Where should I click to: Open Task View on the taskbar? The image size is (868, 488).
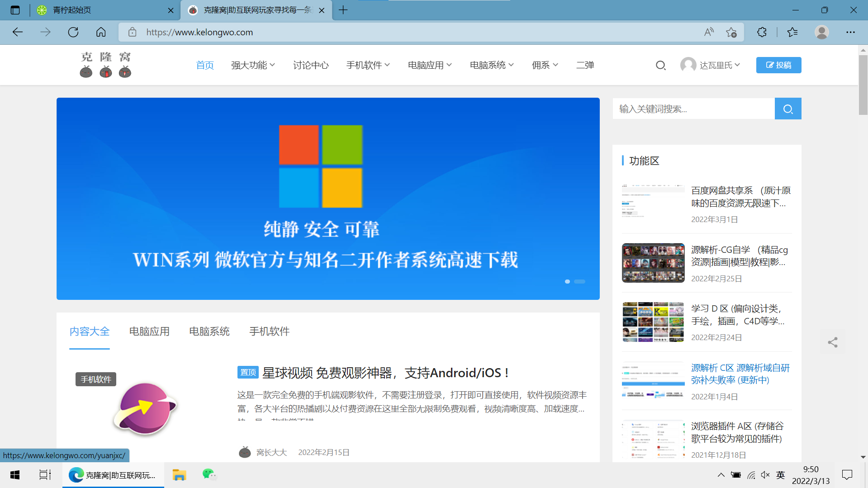coord(45,475)
